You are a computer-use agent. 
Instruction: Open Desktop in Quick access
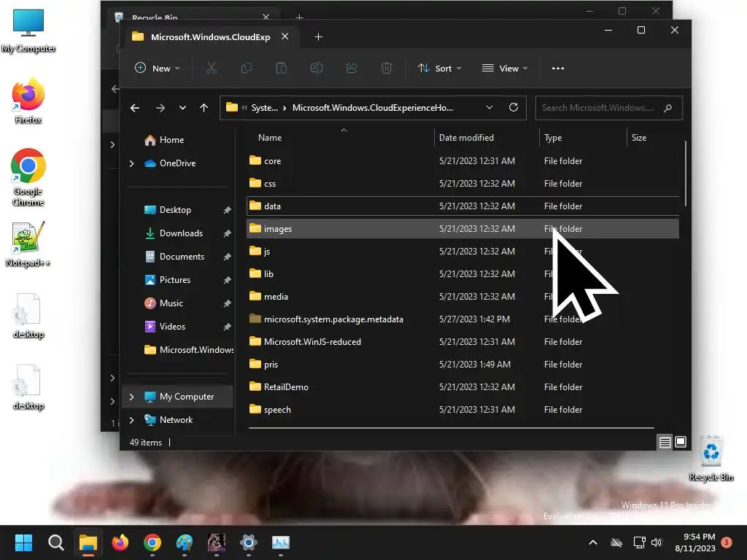pyautogui.click(x=175, y=210)
